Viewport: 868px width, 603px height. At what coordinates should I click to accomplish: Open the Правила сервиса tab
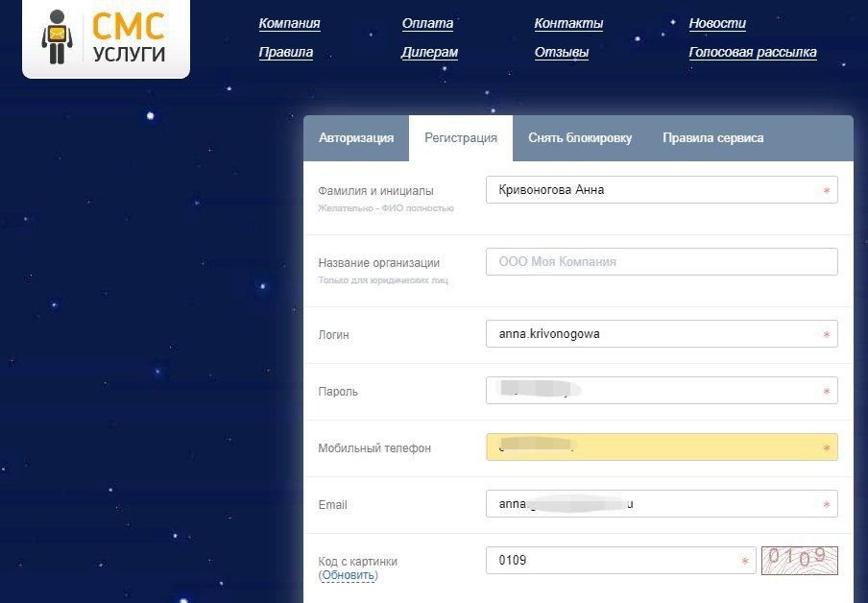coord(712,138)
